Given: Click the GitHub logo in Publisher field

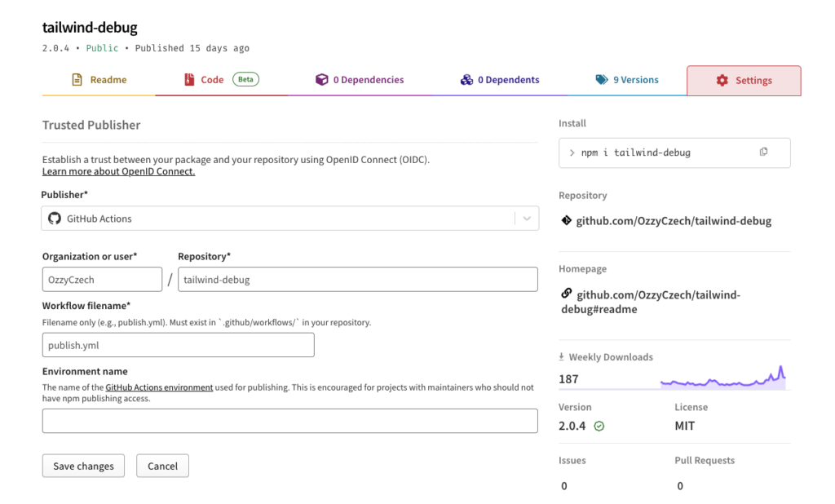Looking at the screenshot, I should pyautogui.click(x=55, y=219).
